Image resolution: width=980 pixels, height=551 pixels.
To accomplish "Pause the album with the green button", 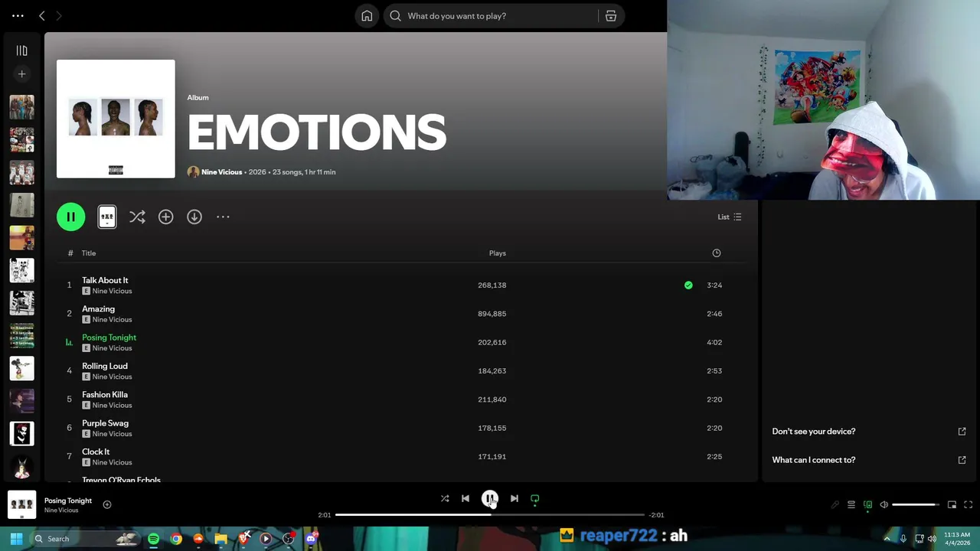I will [x=70, y=217].
